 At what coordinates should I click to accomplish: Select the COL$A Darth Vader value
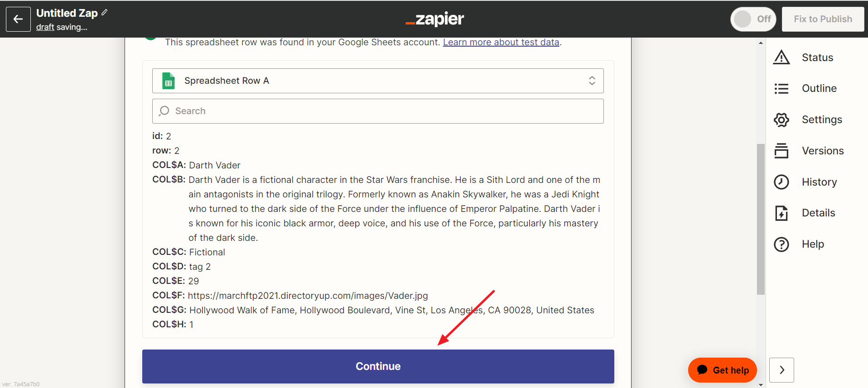click(215, 165)
